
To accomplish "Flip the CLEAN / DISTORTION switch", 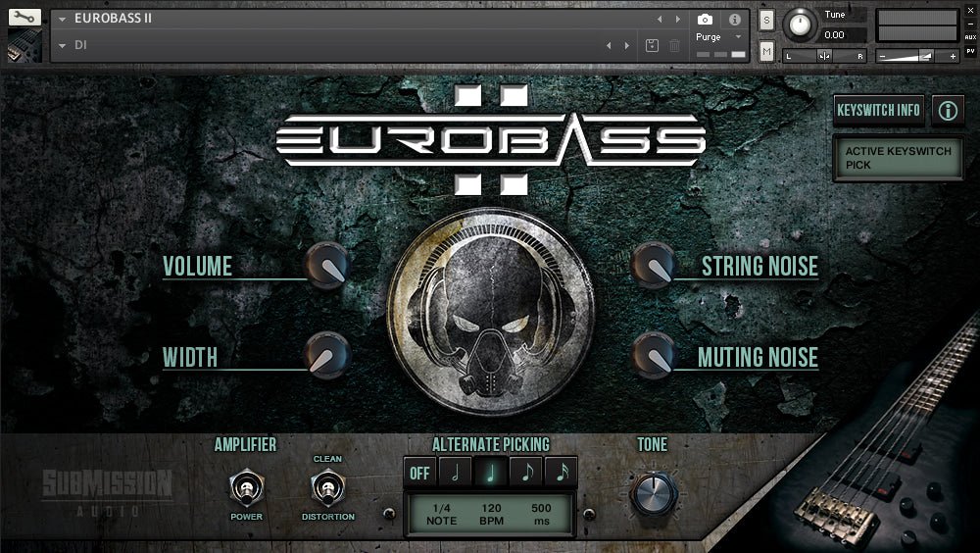I will 327,488.
